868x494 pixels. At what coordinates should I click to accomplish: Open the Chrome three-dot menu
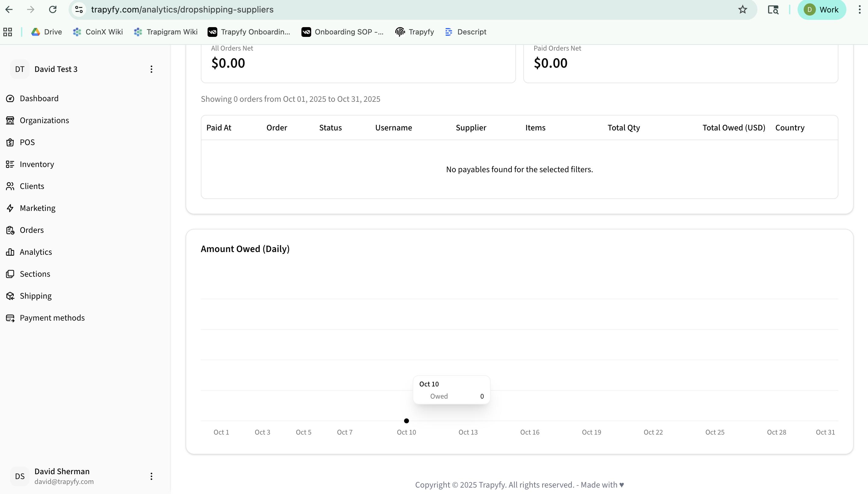point(859,9)
